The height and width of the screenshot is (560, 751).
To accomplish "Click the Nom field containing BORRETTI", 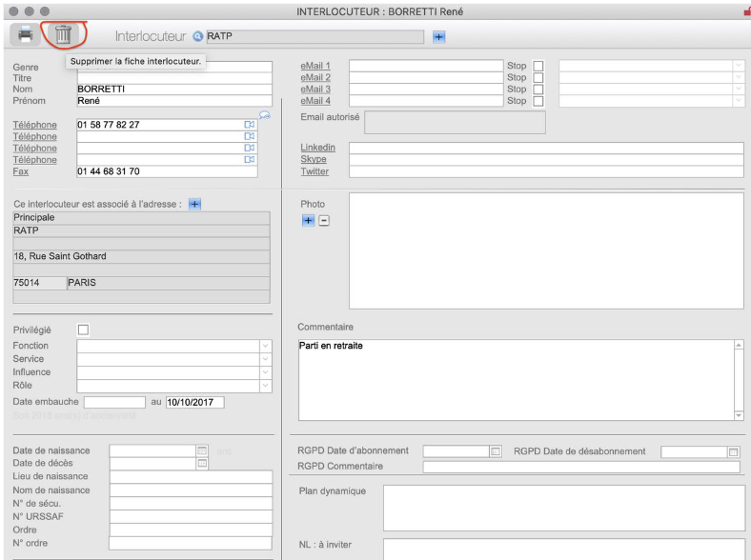I will pos(174,89).
